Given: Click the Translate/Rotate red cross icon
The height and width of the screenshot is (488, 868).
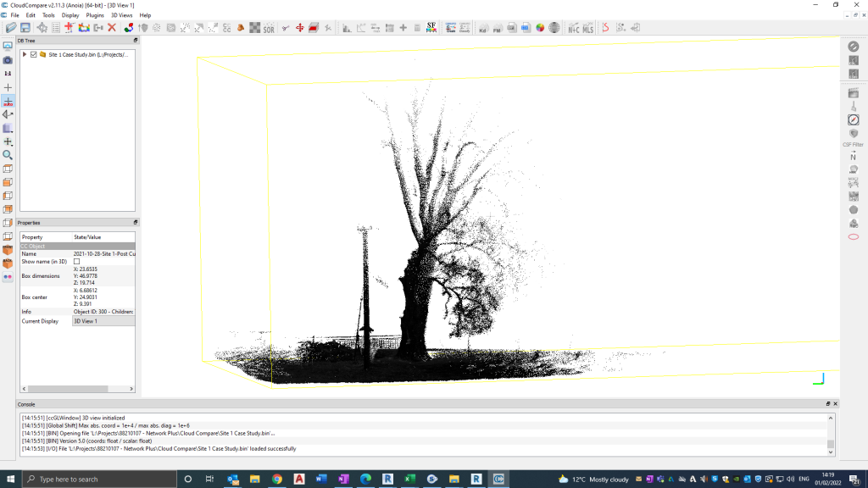Looking at the screenshot, I should [x=300, y=28].
